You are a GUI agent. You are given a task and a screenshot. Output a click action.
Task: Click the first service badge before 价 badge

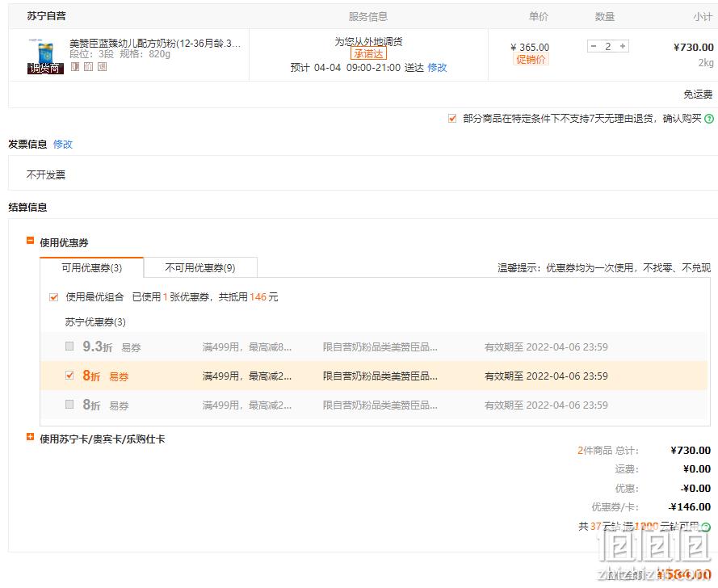click(x=75, y=67)
